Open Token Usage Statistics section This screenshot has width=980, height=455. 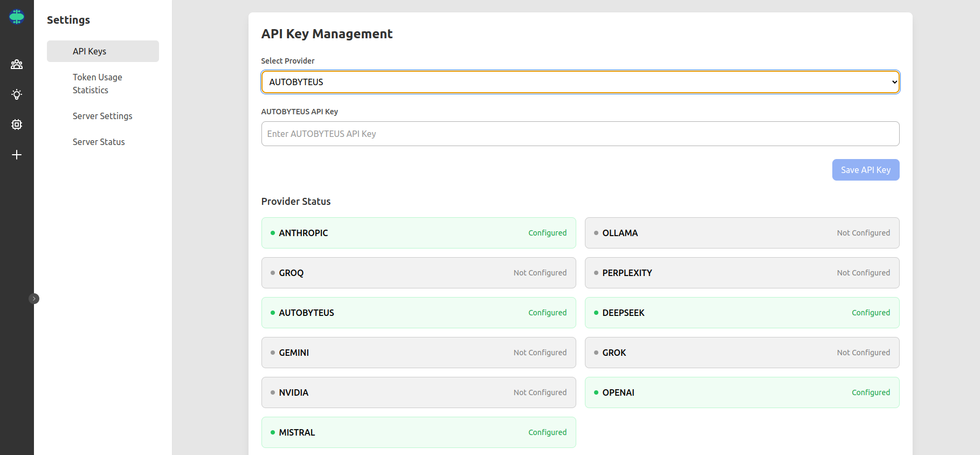point(103,84)
